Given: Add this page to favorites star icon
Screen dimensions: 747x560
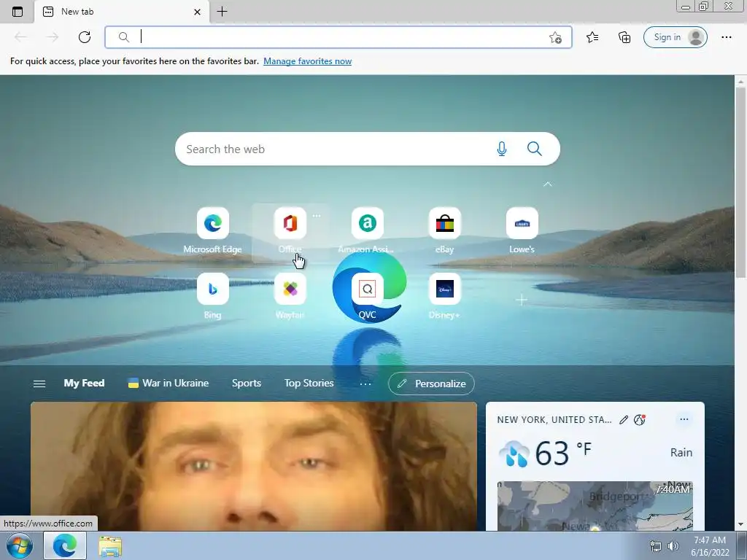Looking at the screenshot, I should point(555,38).
